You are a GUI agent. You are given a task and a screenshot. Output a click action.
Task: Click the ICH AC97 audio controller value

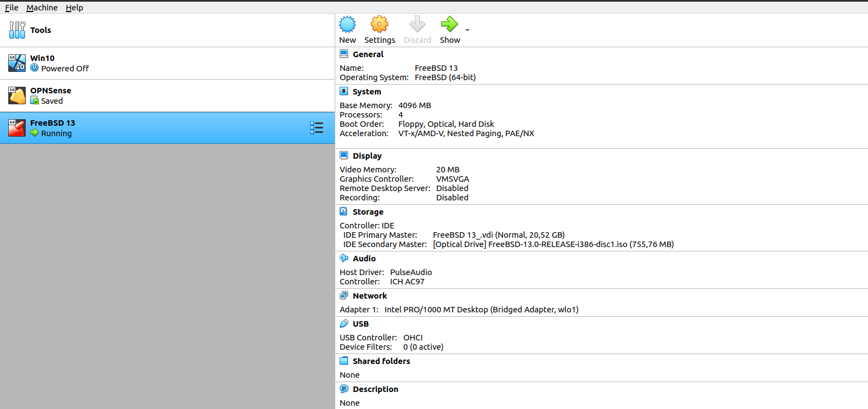point(407,282)
